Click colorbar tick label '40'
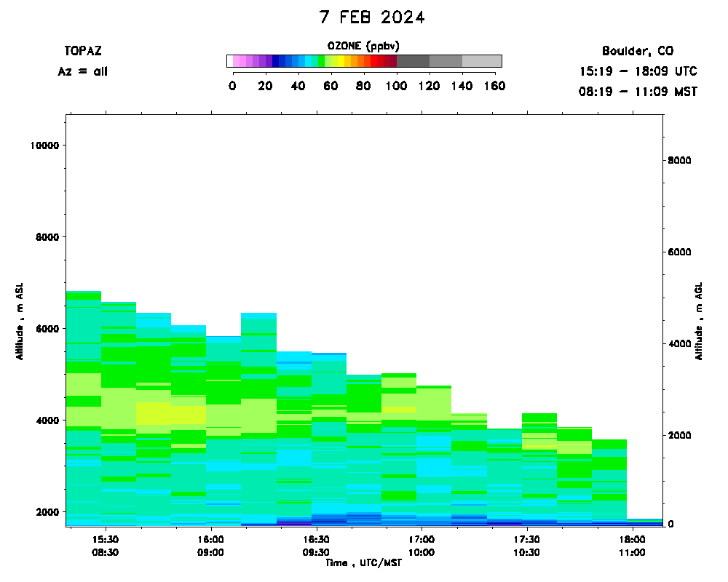Viewport: 728px width, 582px height. click(x=298, y=86)
